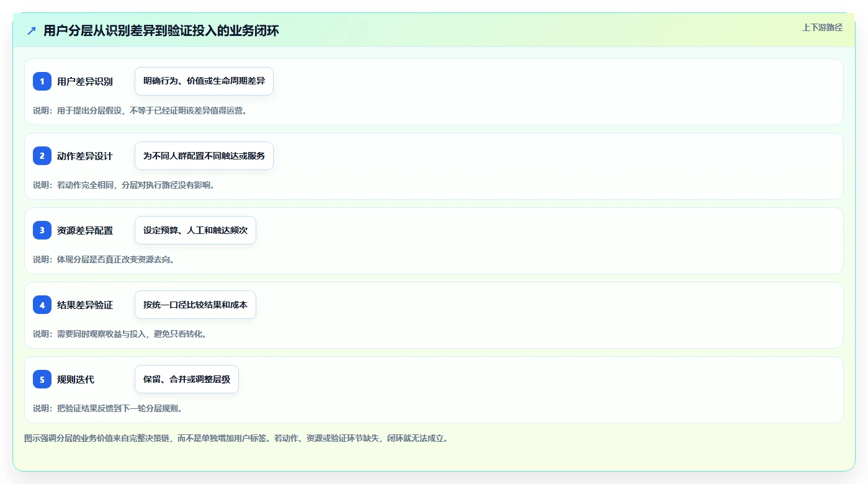Click the arrow icon beside the diagram title
Screen dimensions: 868x484
(32, 30)
